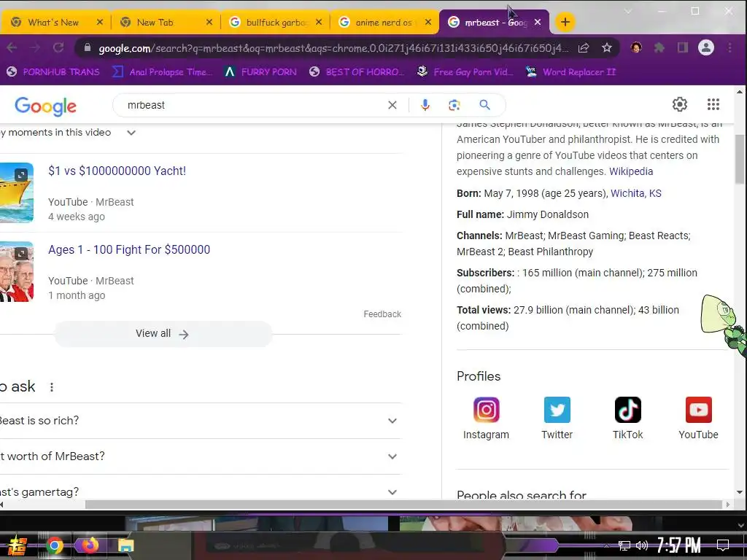
Task: Open Word Replacer II bookmark
Action: point(570,72)
